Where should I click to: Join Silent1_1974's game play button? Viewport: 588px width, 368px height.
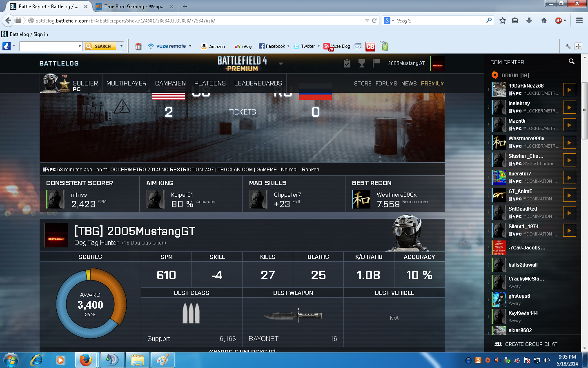point(570,230)
